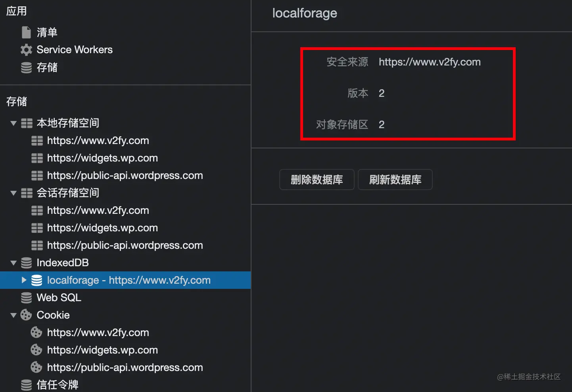
Task: Click the 清单 manifest page icon
Action: tap(26, 32)
